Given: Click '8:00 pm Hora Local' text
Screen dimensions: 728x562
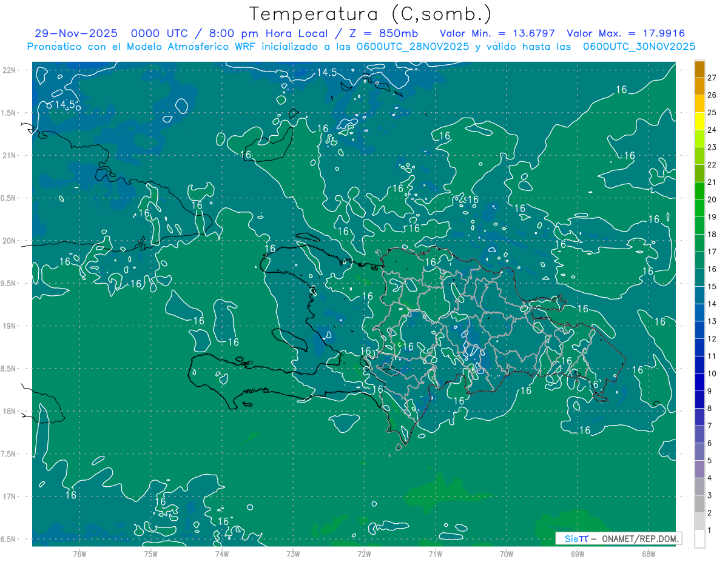Looking at the screenshot, I should click(268, 33).
